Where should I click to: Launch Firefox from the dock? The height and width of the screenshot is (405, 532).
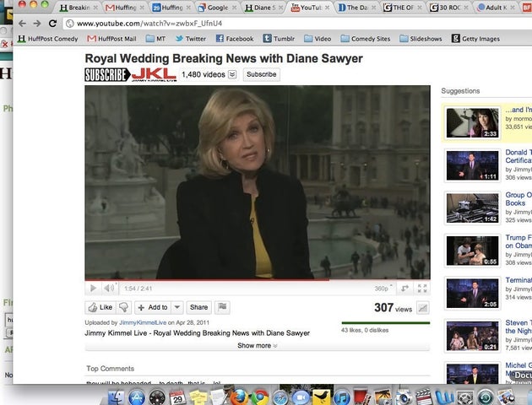click(x=239, y=397)
